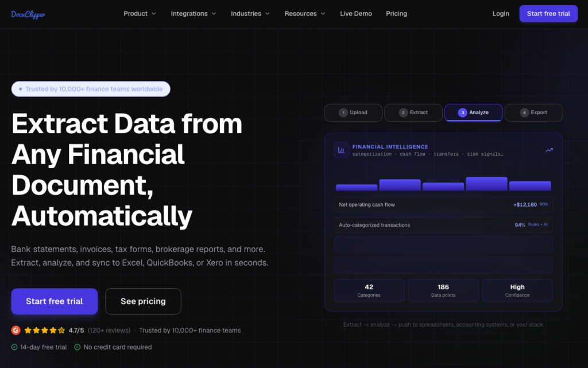Click the green checkmark beside 14-day free trial

click(14, 347)
